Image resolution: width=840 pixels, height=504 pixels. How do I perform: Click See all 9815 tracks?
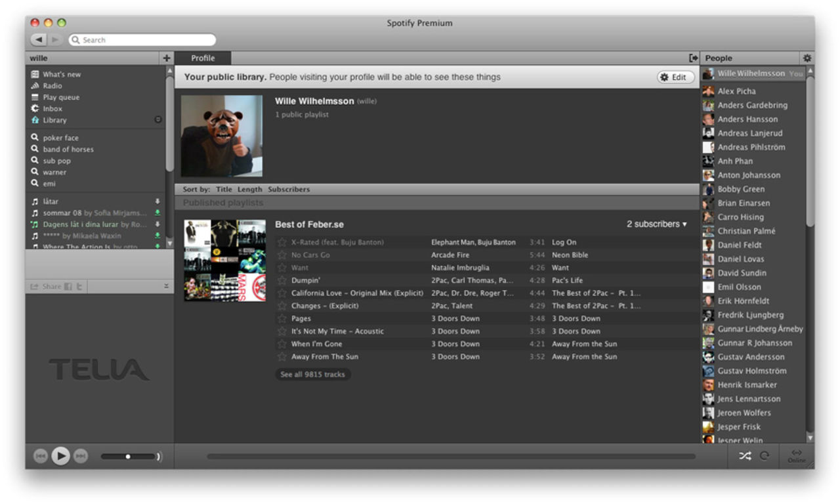(312, 375)
